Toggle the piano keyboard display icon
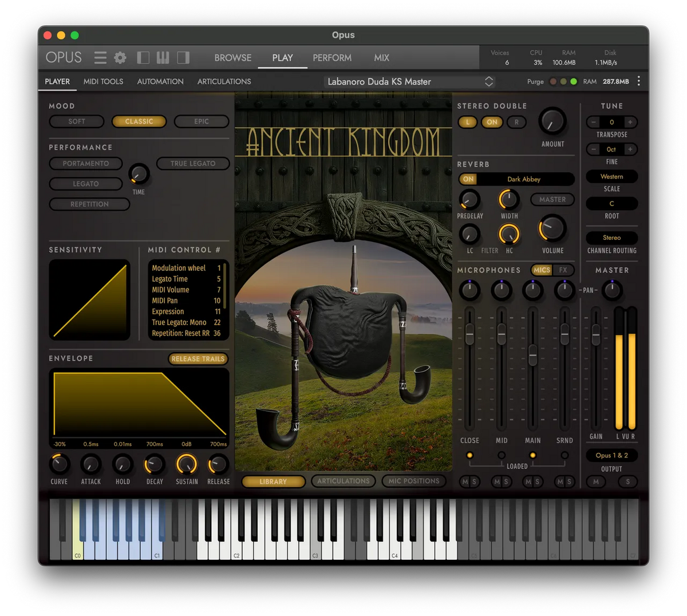The image size is (687, 616). (163, 58)
